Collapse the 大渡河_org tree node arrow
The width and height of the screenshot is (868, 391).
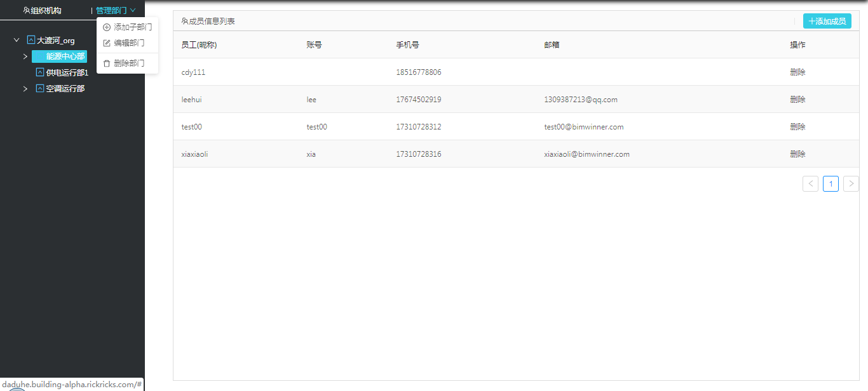[x=17, y=40]
